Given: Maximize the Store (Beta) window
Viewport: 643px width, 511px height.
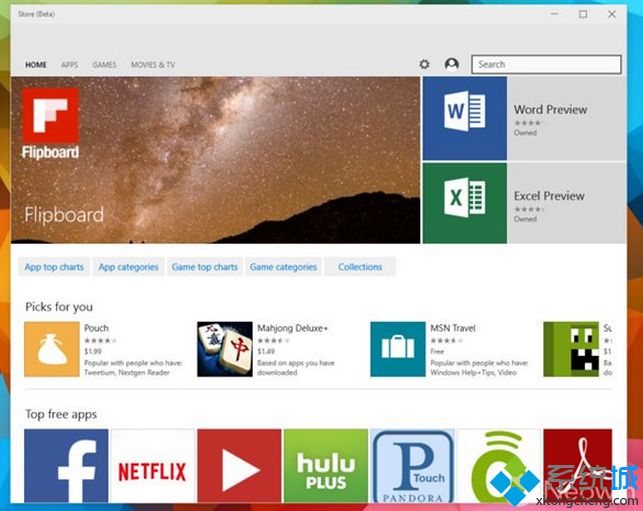Looking at the screenshot, I should pyautogui.click(x=583, y=14).
